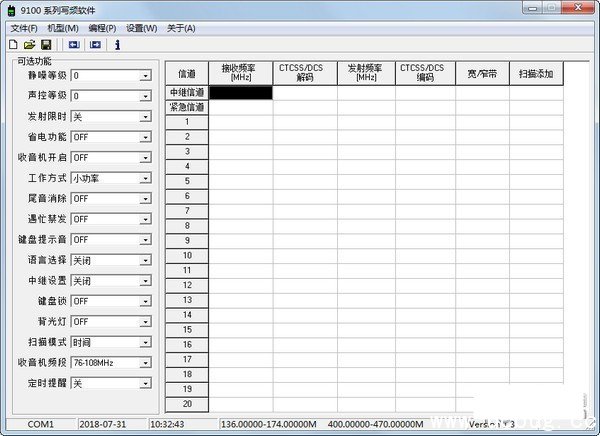Click the Save floppy disk icon

[x=45, y=44]
